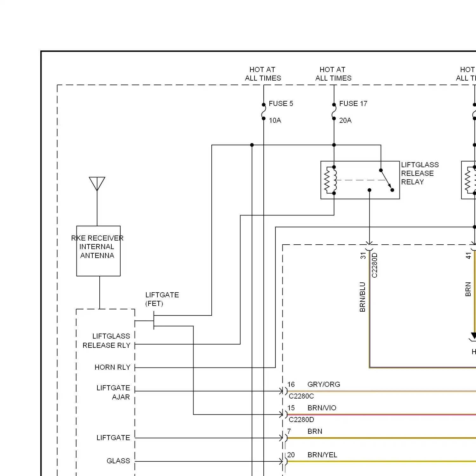Click the pin 41 label
476x476 pixels.
tap(468, 256)
